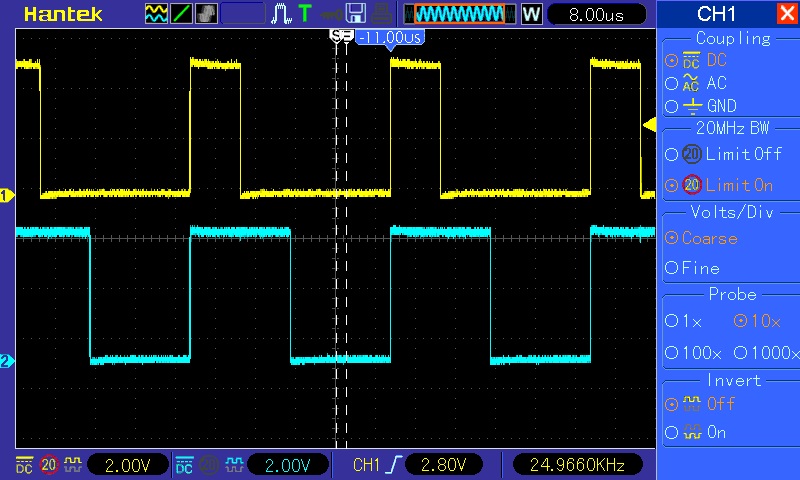Click the yellow channel 1 ground marker
The width and height of the screenshot is (800, 480).
pyautogui.click(x=7, y=195)
